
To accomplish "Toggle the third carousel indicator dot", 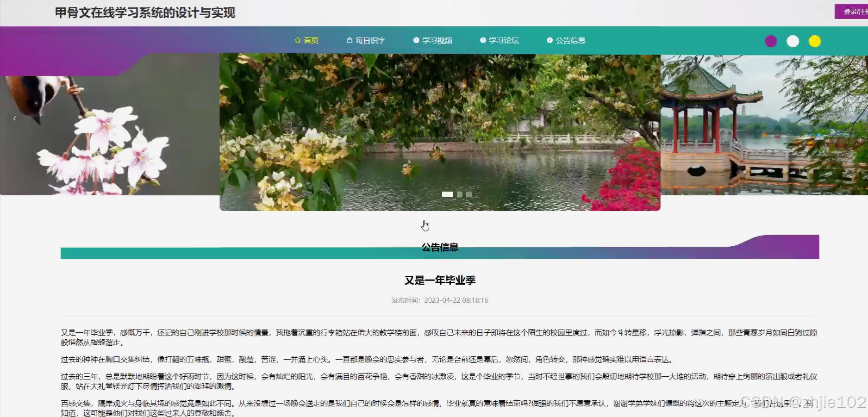I will 469,194.
